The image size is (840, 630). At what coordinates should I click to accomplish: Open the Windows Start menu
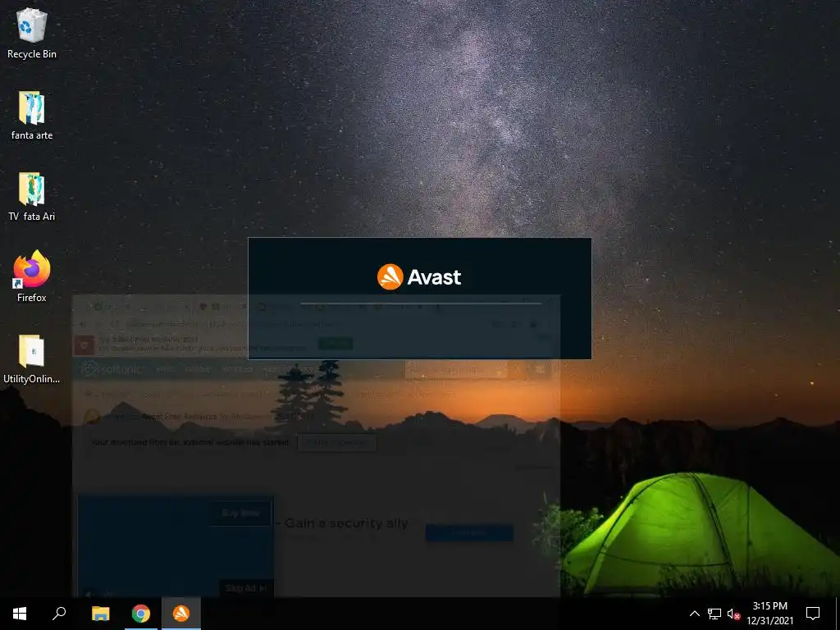20,614
